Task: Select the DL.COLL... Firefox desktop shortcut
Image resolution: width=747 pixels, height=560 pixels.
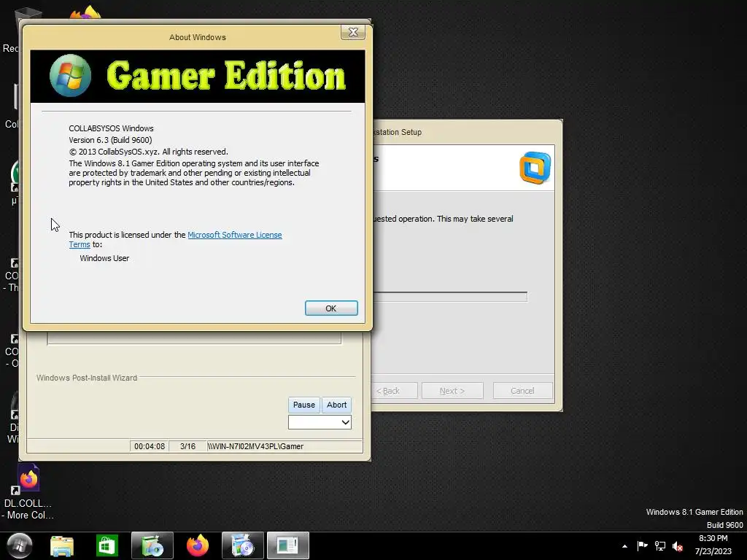Action: [x=28, y=492]
